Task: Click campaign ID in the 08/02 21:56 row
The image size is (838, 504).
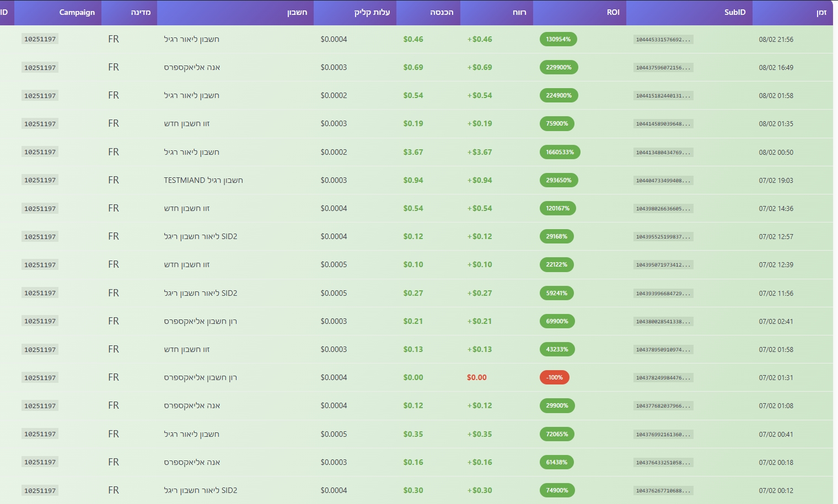Action: (x=40, y=39)
